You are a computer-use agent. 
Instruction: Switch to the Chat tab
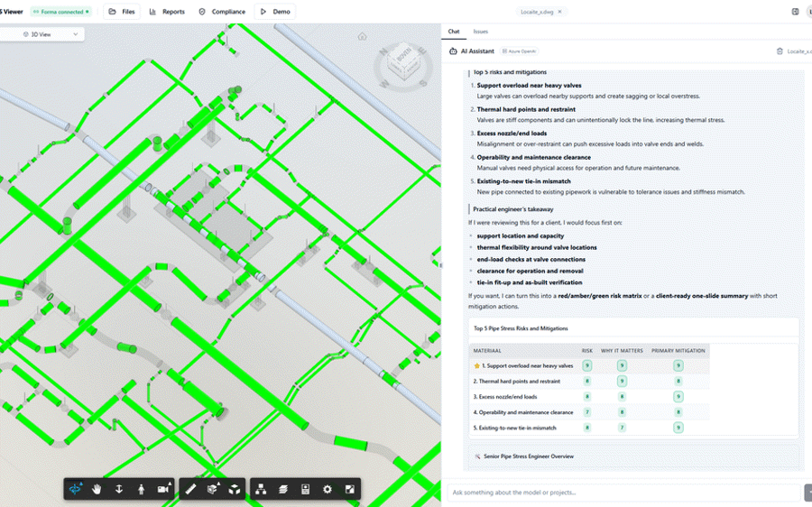454,32
